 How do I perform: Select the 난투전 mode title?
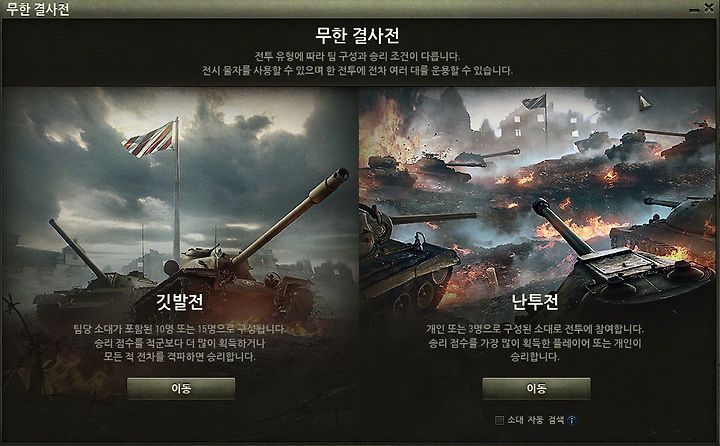[x=535, y=302]
